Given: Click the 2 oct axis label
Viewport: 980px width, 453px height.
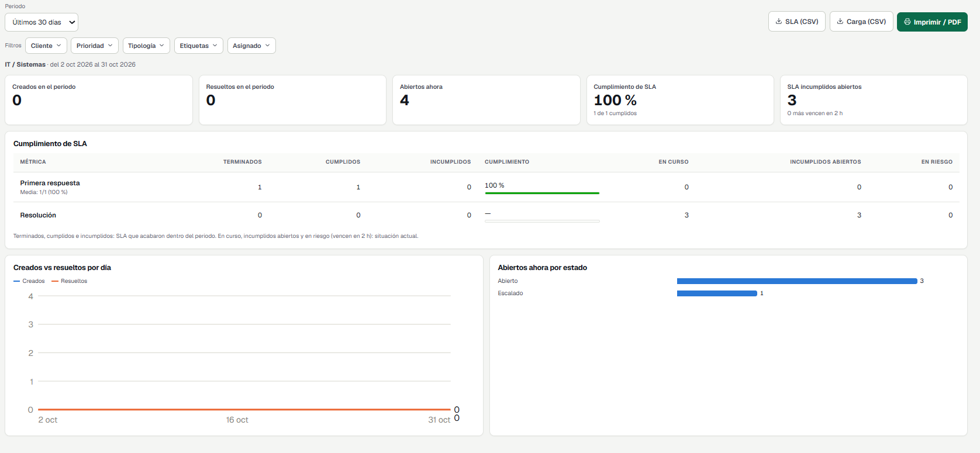Looking at the screenshot, I should tap(48, 420).
